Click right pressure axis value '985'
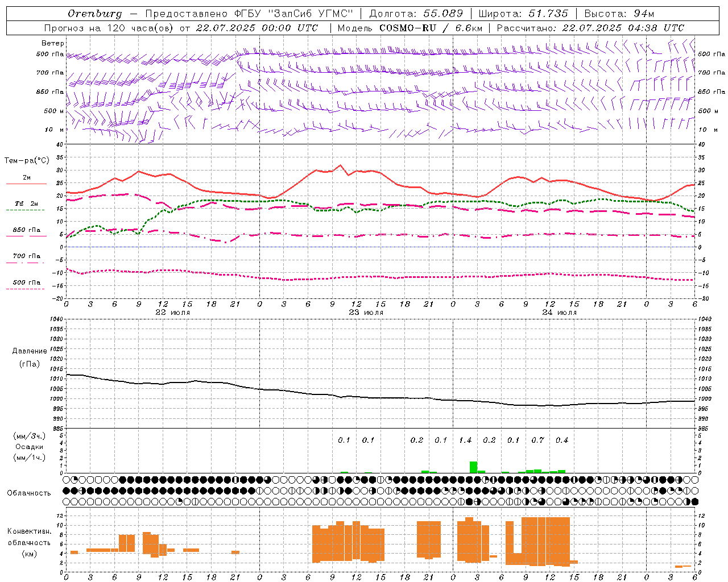728x582 pixels. click(x=704, y=429)
